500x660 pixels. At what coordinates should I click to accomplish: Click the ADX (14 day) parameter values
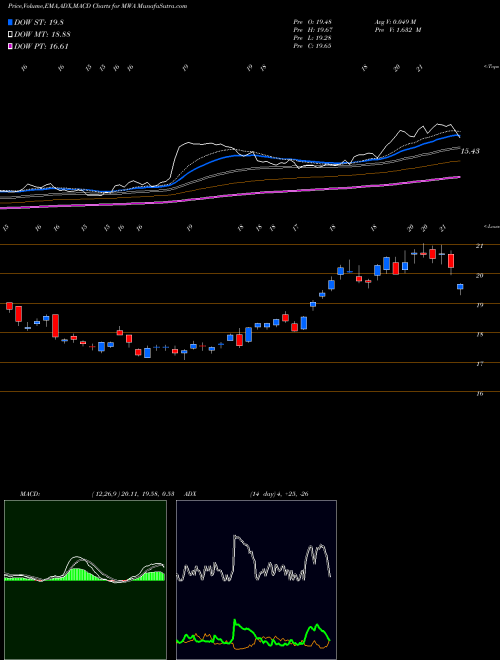click(x=279, y=494)
